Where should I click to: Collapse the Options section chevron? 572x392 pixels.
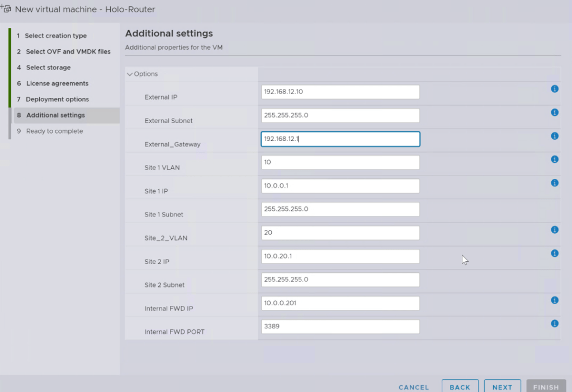pos(130,74)
